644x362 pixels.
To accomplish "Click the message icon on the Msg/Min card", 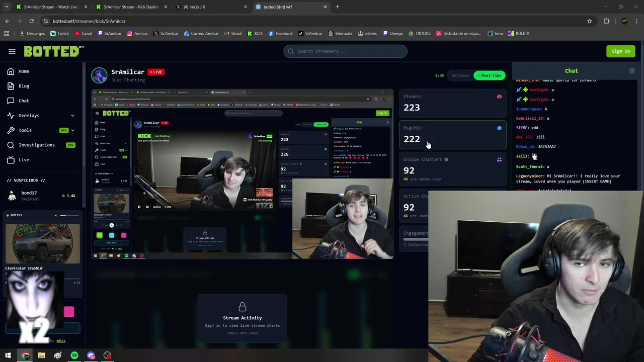I will pos(499,128).
